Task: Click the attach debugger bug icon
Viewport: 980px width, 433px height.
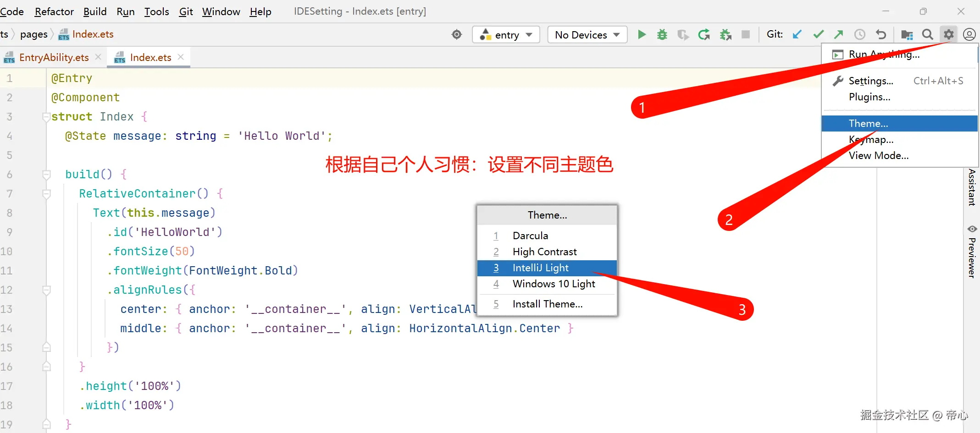Action: click(x=725, y=34)
